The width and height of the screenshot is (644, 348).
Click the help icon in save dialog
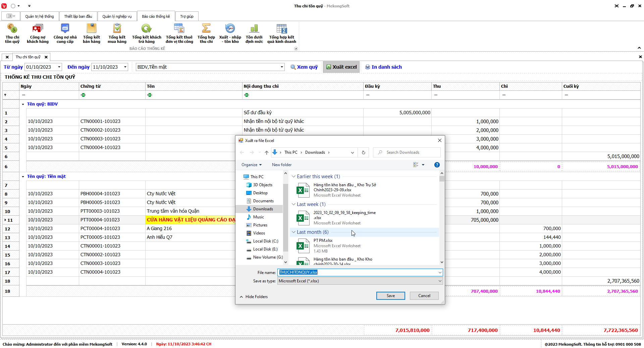(x=437, y=165)
